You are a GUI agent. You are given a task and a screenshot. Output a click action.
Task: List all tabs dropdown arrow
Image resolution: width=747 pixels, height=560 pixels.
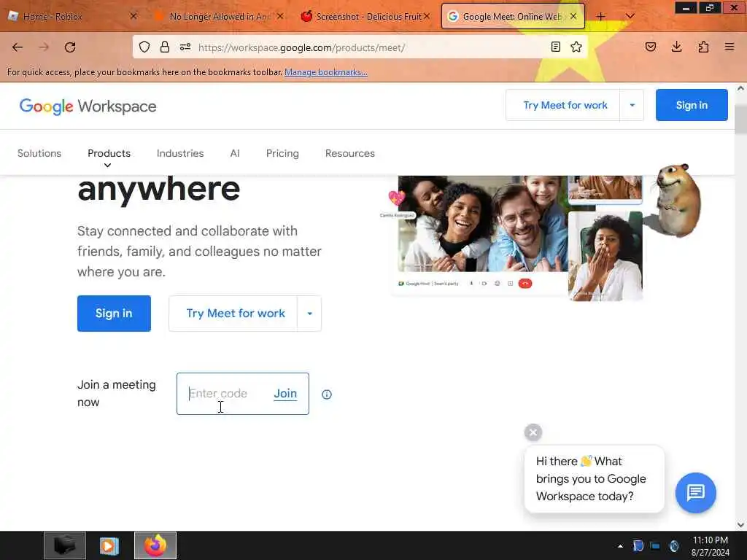tap(630, 17)
